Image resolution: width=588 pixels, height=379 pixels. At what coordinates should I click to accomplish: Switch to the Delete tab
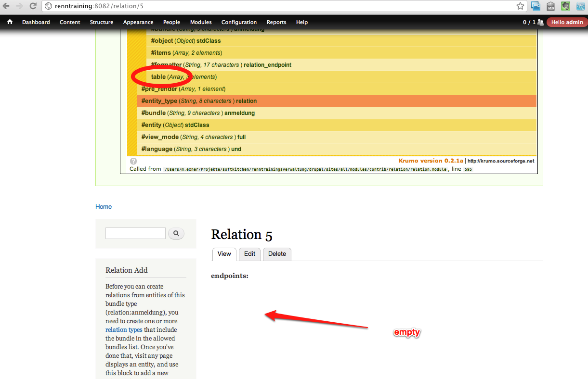click(277, 254)
